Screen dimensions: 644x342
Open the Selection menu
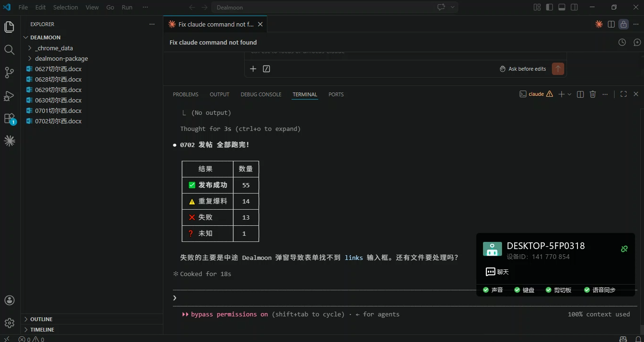(66, 7)
